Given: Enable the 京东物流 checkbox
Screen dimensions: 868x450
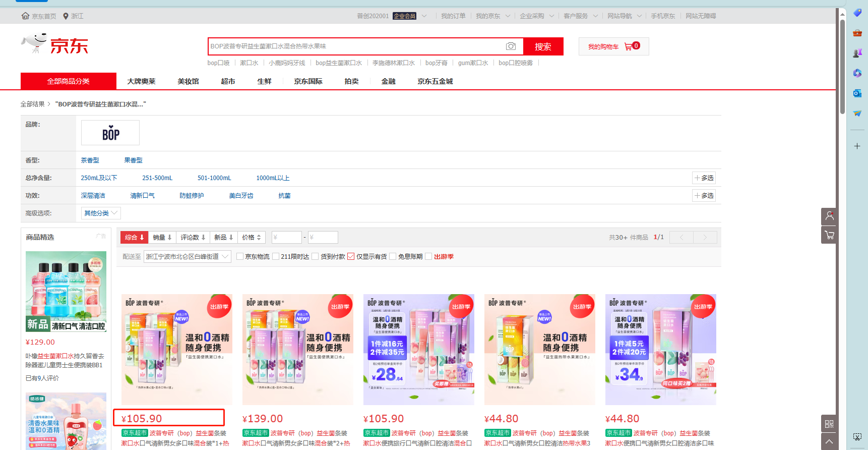Looking at the screenshot, I should tap(240, 257).
